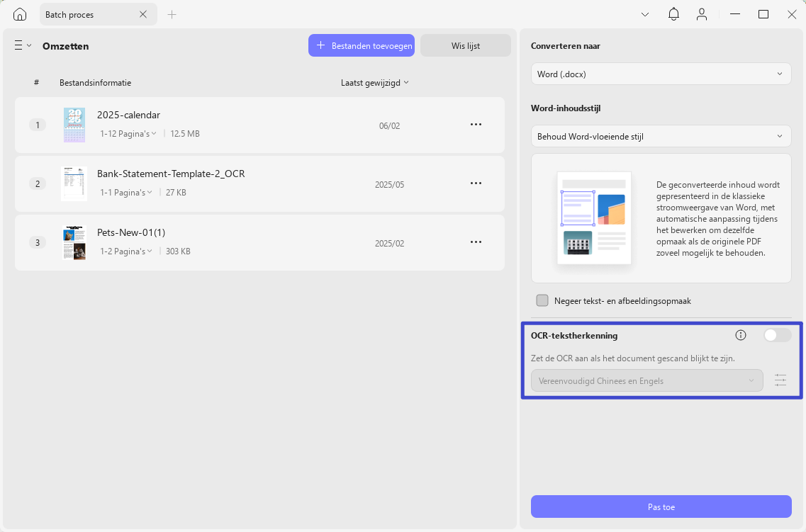Click file name Bank-Statement-Template-2_OCR

(x=171, y=174)
